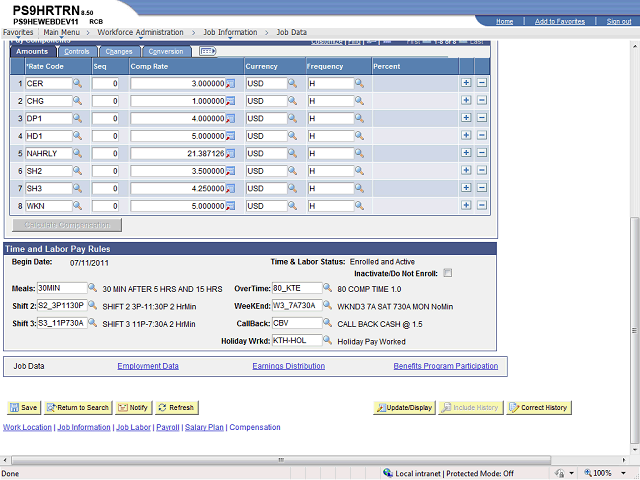Click the Seq field in DP1 row

(x=105, y=118)
